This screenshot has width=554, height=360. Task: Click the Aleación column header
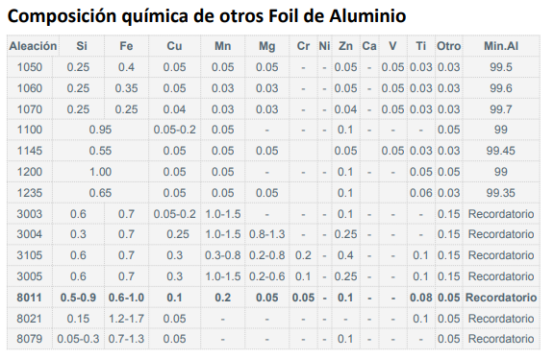point(33,46)
